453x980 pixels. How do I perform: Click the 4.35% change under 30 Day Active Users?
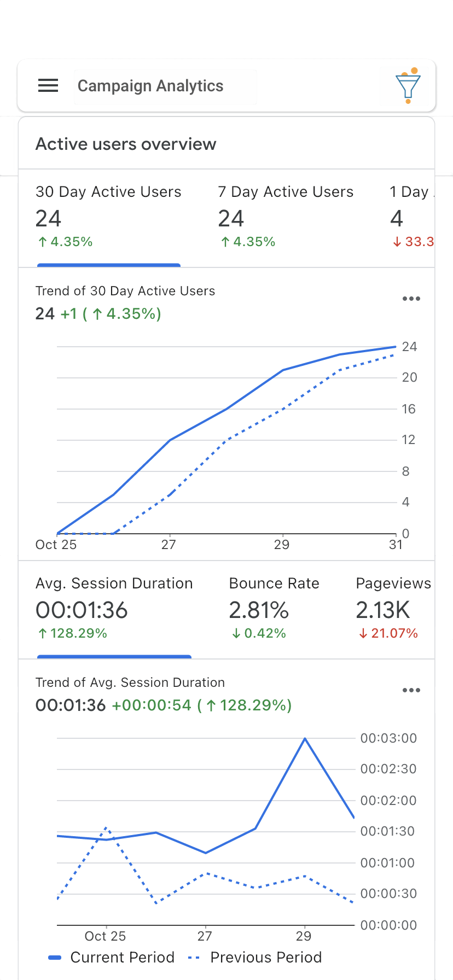pos(65,242)
